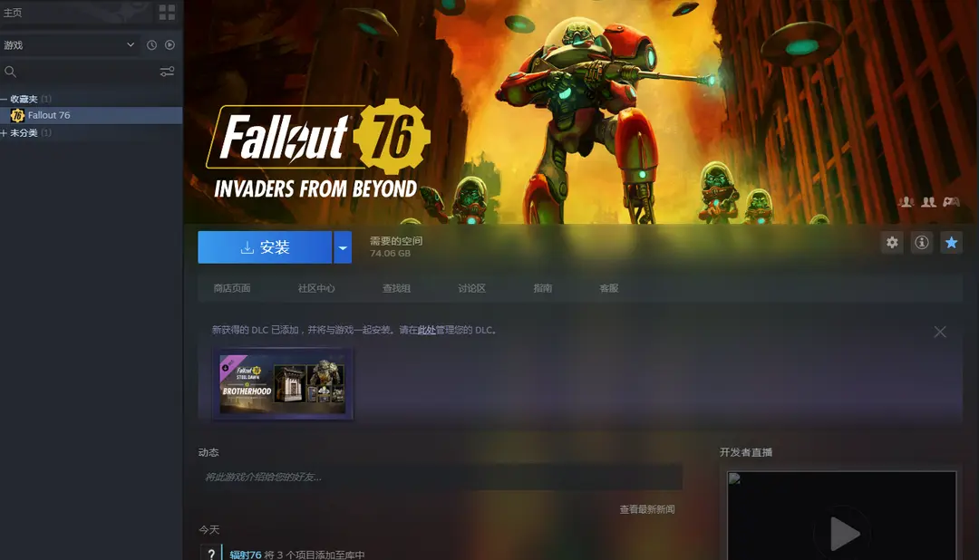This screenshot has width=979, height=560.
Task: Select Fallout 76 in the library list
Action: tap(92, 115)
